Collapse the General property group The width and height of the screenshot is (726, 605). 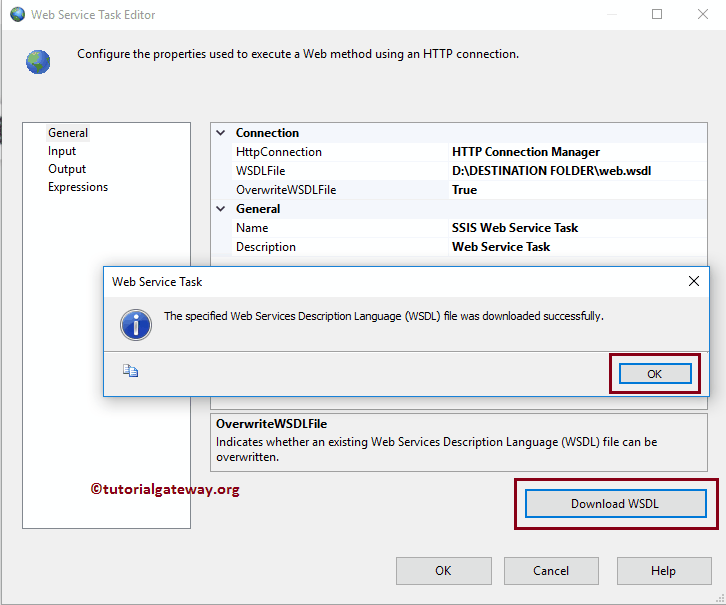(221, 209)
